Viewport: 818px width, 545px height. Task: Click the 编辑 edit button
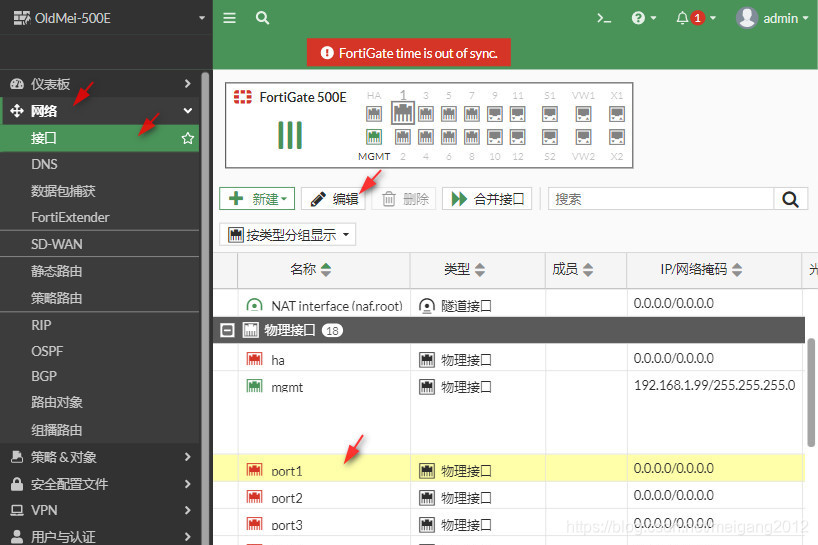pos(334,199)
